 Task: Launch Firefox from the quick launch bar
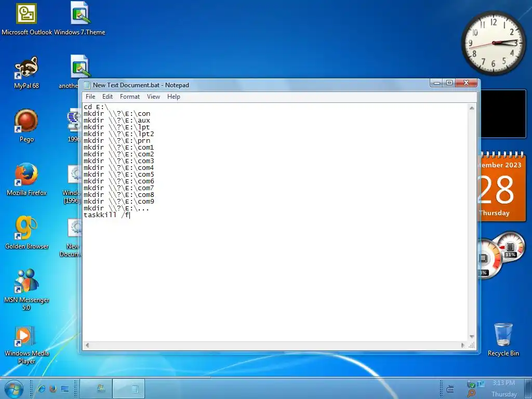[x=53, y=389]
